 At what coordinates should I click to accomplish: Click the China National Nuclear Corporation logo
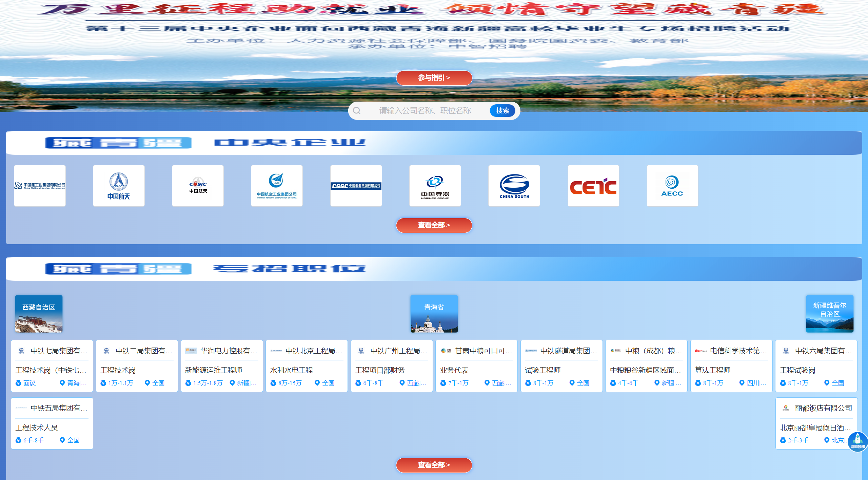[x=40, y=186]
